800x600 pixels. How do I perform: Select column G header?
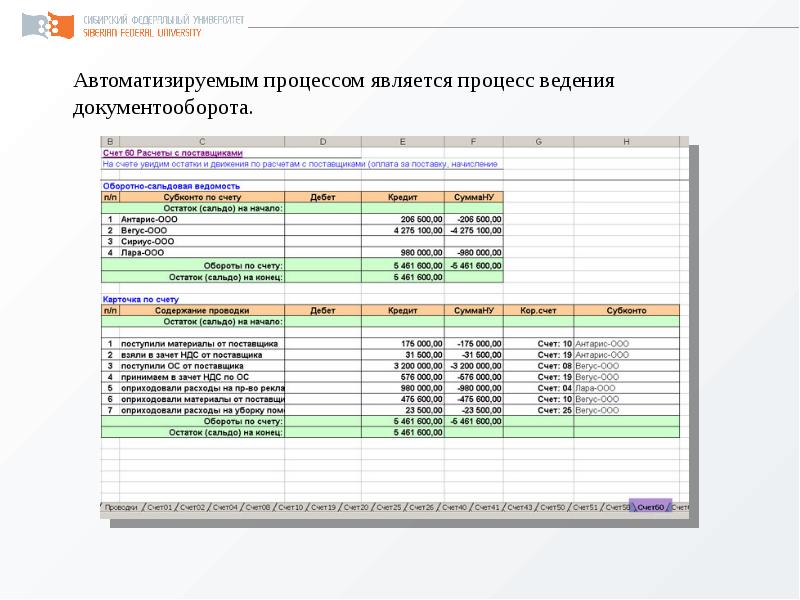538,142
